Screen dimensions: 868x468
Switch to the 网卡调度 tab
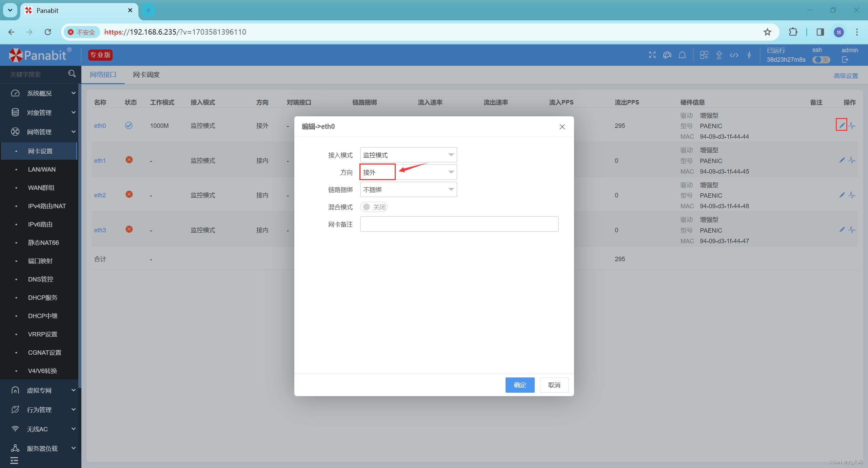[146, 75]
